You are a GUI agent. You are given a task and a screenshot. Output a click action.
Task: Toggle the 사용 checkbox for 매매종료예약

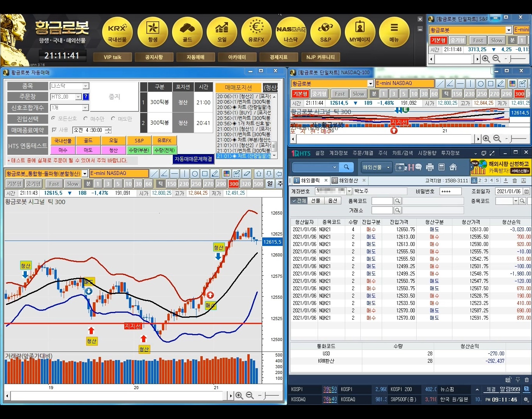(54, 130)
